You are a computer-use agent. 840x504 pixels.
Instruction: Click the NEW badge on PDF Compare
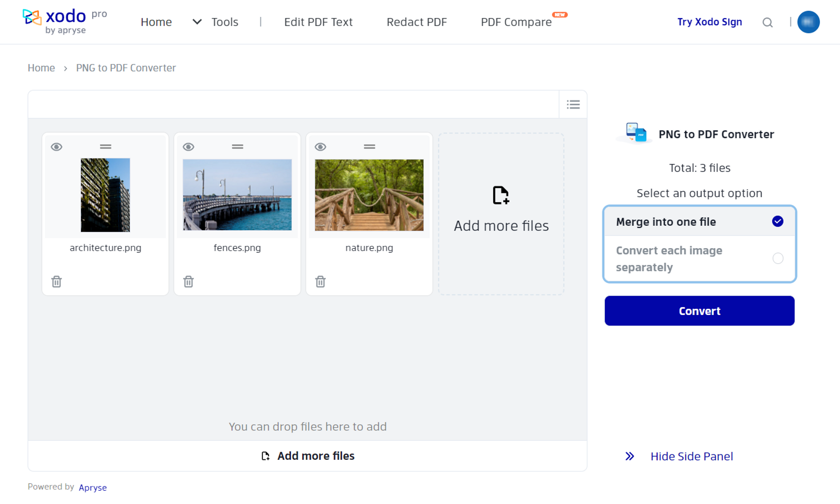point(560,15)
